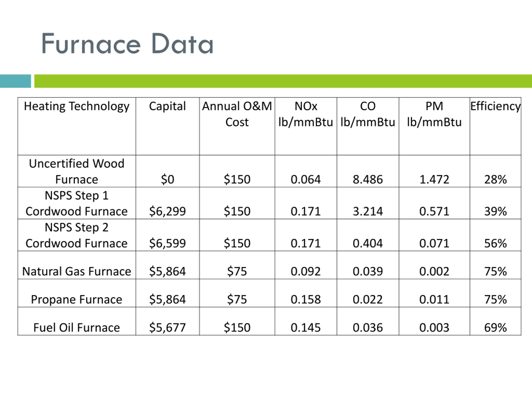Viewport: 532px width, 399px height.
Task: Select the "28%" efficiency cell
Action: [495, 179]
